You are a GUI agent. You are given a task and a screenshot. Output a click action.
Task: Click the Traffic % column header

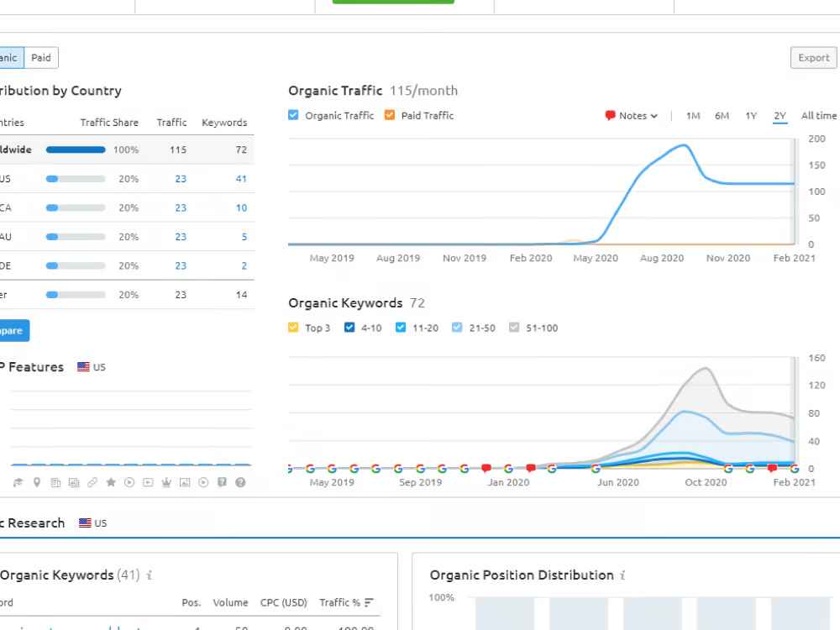[339, 602]
